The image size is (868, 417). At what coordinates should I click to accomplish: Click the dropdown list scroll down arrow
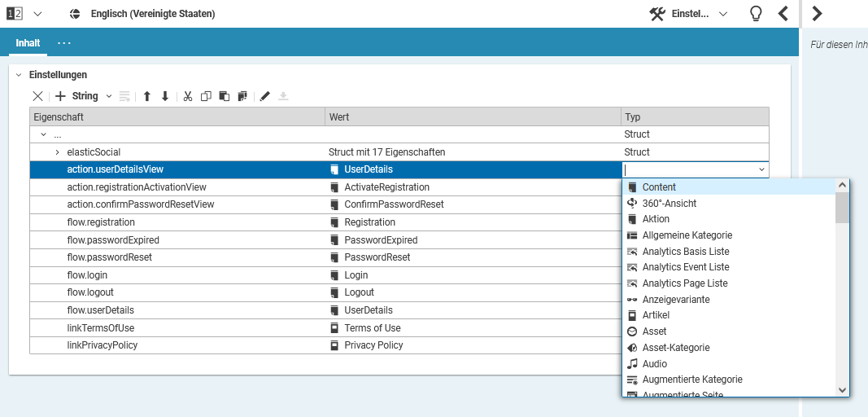(842, 390)
